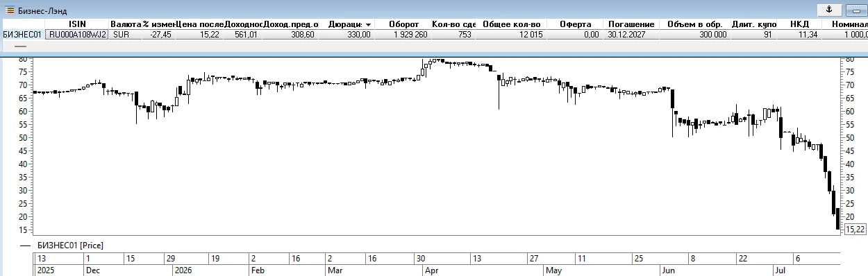The width and height of the screenshot is (868, 276).
Task: Click the 2025 year label on time axis
Action: coord(45,270)
